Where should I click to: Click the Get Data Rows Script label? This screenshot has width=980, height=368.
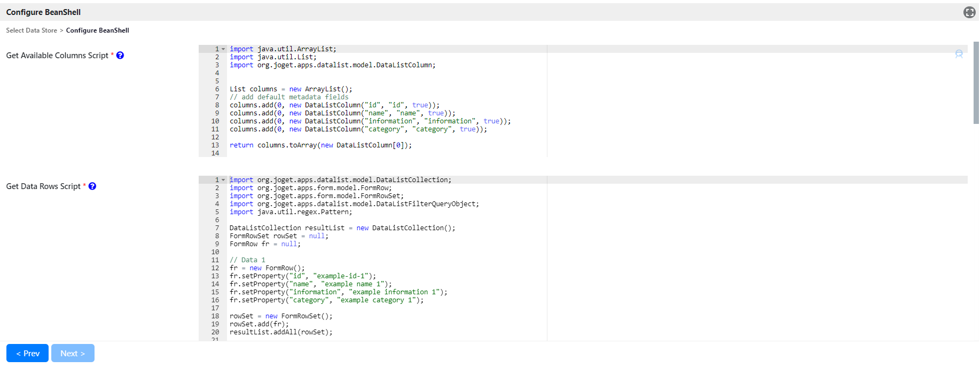pos(43,186)
